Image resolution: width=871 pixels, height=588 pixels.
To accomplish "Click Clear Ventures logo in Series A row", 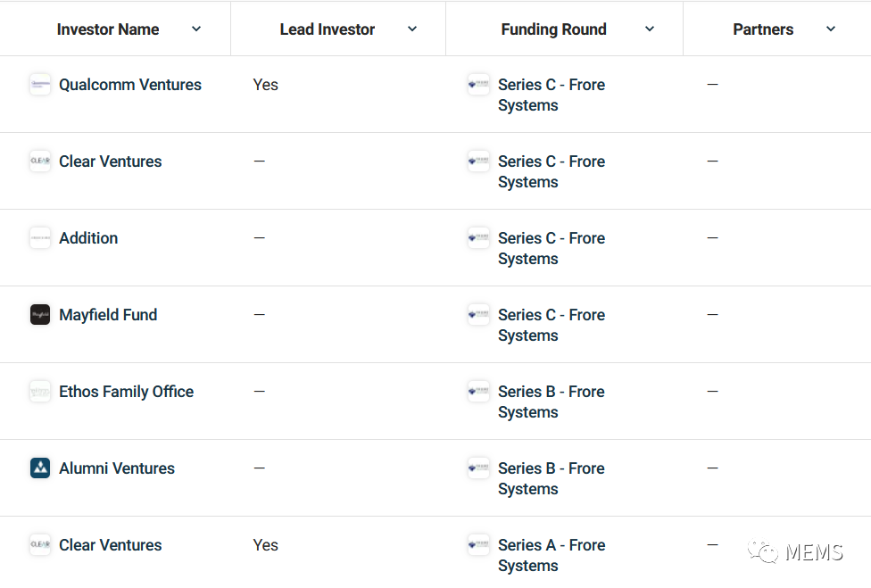I will coord(40,545).
